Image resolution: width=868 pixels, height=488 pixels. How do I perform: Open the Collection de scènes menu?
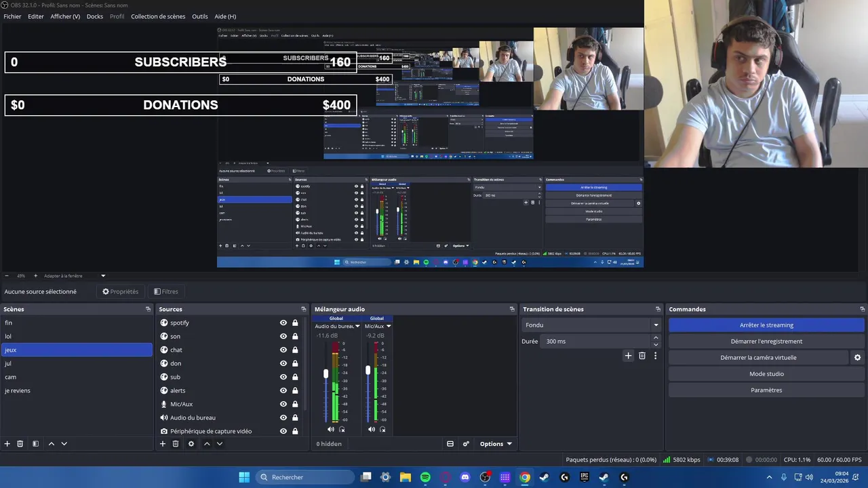coord(158,16)
